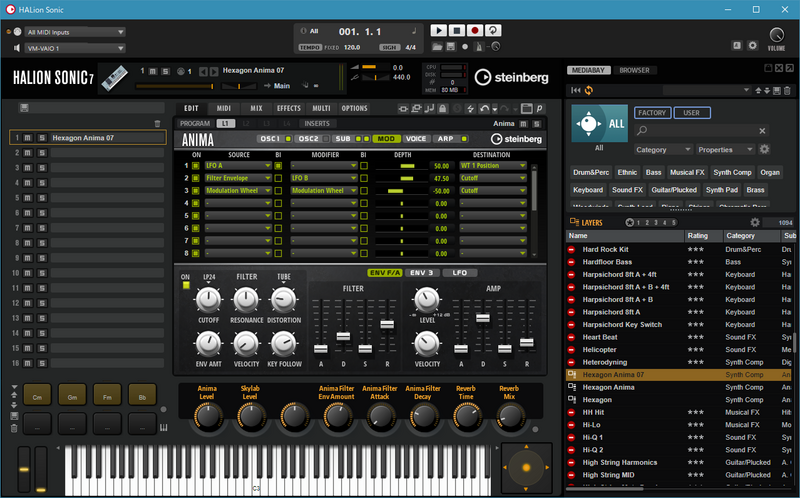
Task: Open the options gear icon near the Volume knob
Action: 753,45
